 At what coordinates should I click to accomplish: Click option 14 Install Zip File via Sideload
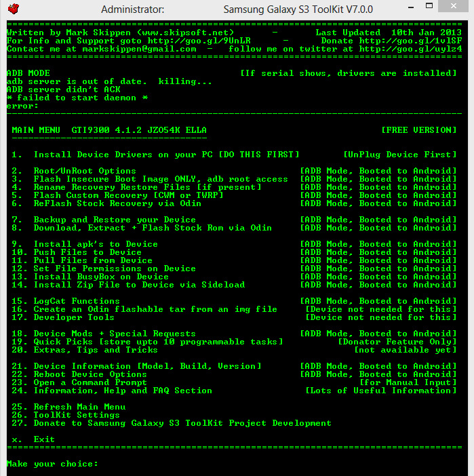pos(128,285)
